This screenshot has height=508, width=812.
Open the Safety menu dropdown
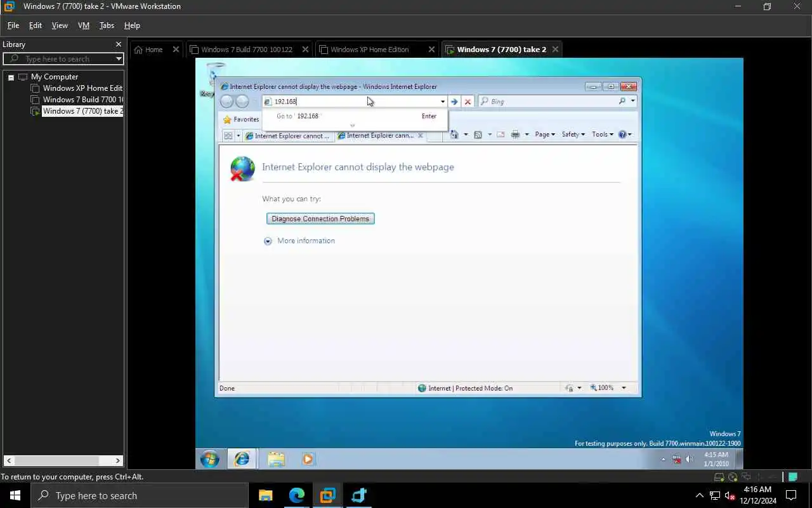pyautogui.click(x=573, y=135)
